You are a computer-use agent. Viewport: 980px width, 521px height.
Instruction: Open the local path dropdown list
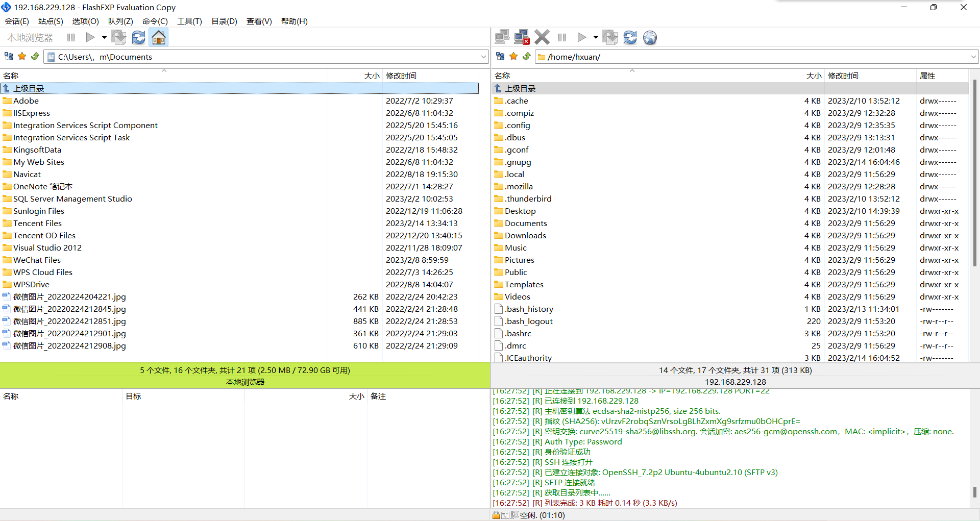click(483, 57)
